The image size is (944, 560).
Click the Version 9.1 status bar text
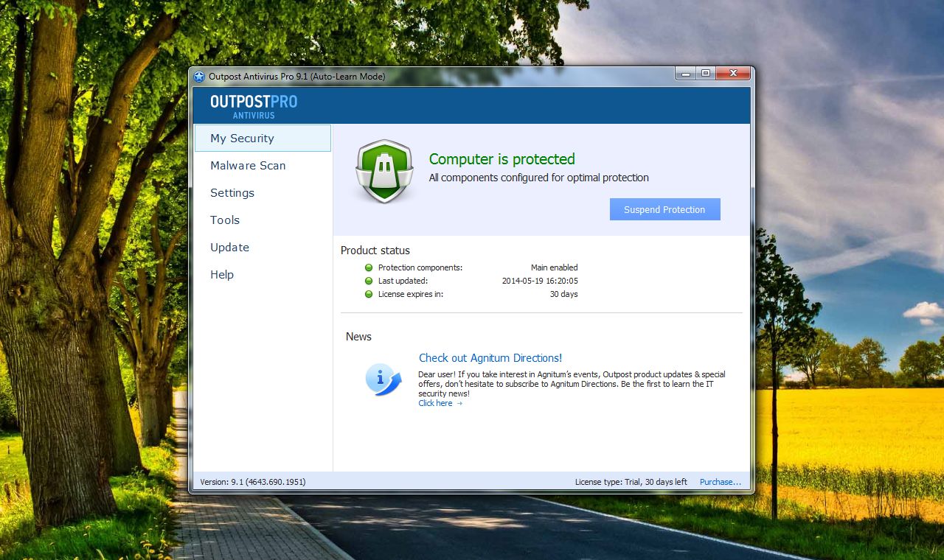(x=253, y=482)
